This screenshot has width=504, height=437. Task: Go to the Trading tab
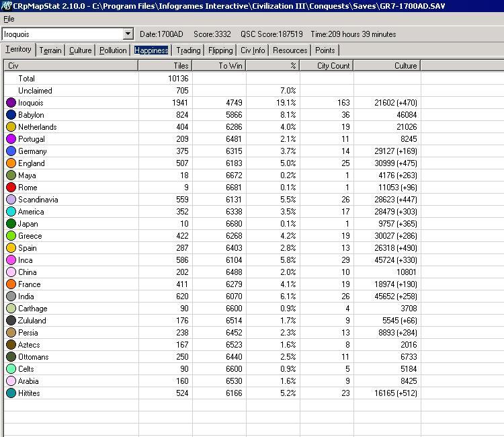pos(188,50)
